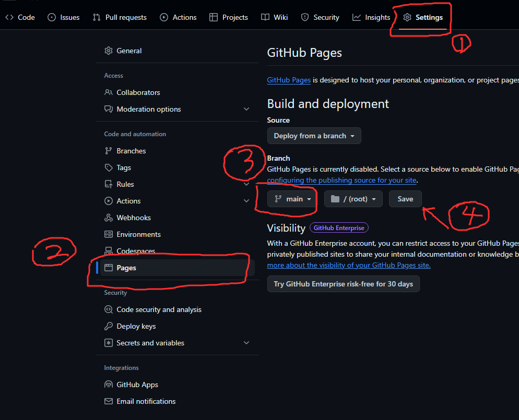Viewport: 519px width, 420px height.
Task: Open Codespaces settings
Action: pyautogui.click(x=178, y=251)
